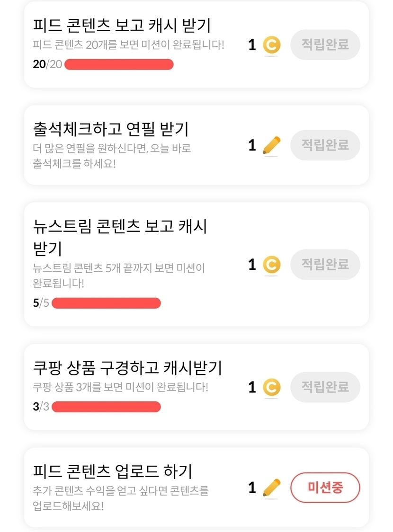Click the 20/20 red progress bar
Screen dimensions: 393x532
[119, 64]
